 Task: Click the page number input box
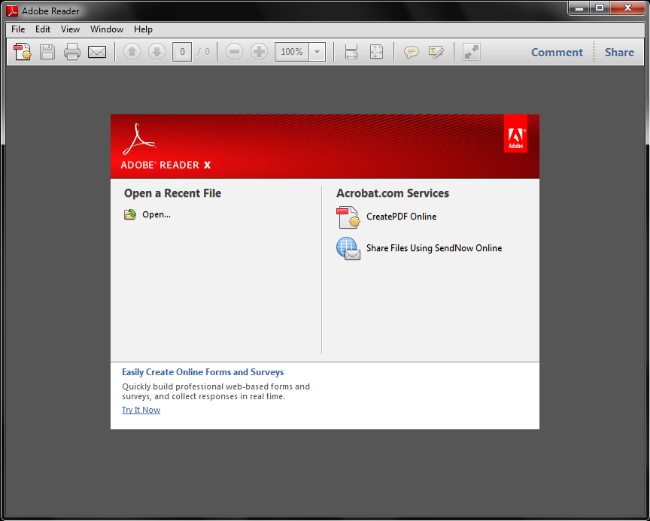pos(182,52)
